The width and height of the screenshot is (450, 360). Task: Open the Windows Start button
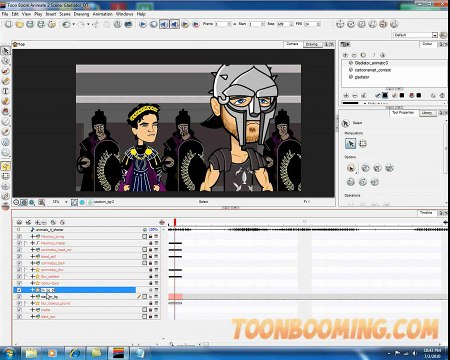(x=9, y=353)
